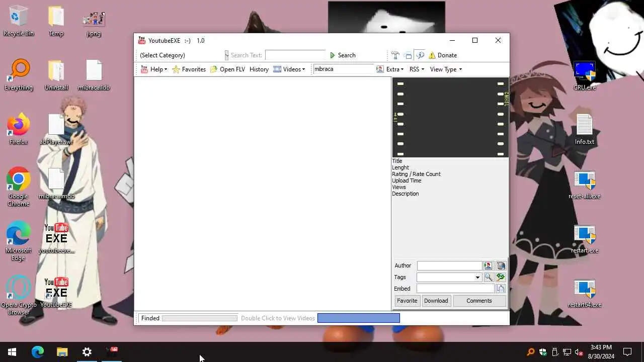Click the blue progress bar in status bar

coord(359,318)
